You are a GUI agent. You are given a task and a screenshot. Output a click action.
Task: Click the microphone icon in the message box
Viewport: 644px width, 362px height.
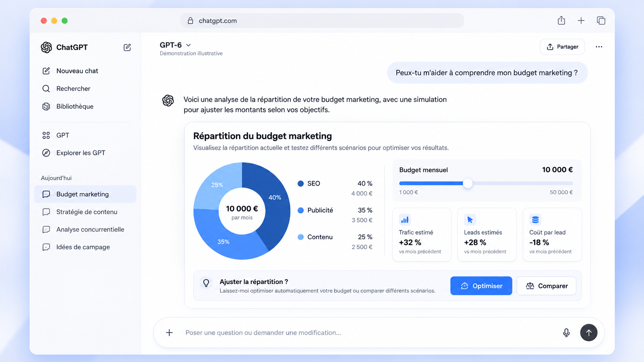(566, 333)
